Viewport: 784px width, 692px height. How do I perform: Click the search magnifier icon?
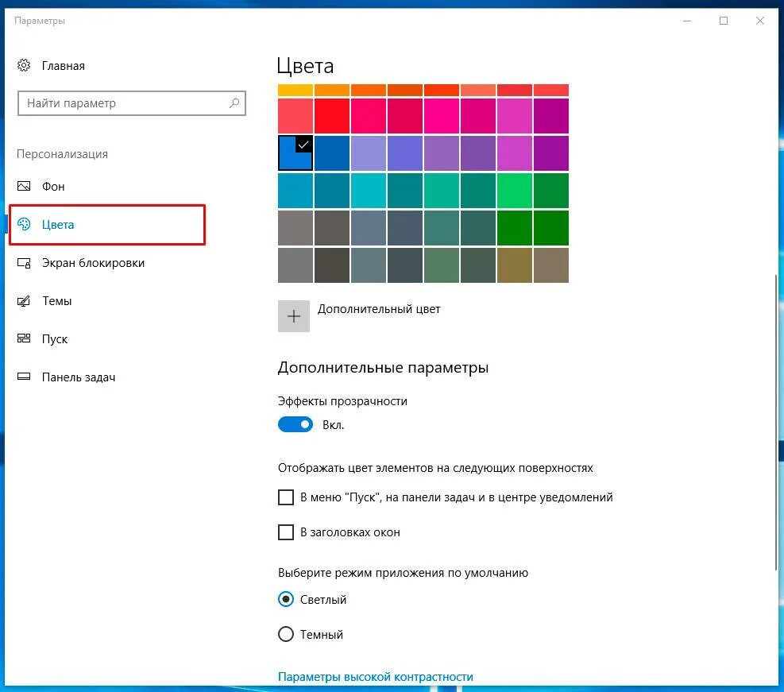pyautogui.click(x=234, y=103)
